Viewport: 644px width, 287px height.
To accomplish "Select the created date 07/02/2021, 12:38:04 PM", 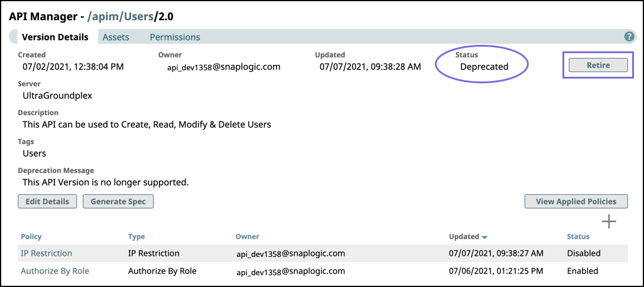I will point(73,67).
